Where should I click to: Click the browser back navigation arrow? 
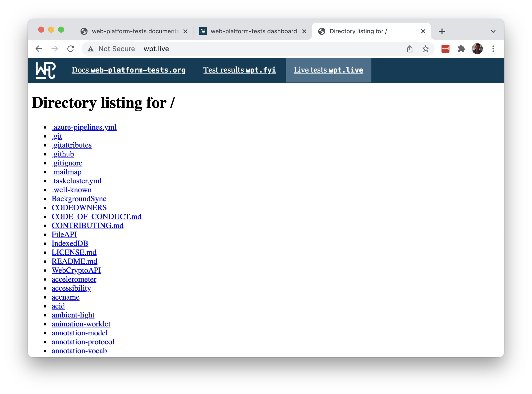coord(39,48)
